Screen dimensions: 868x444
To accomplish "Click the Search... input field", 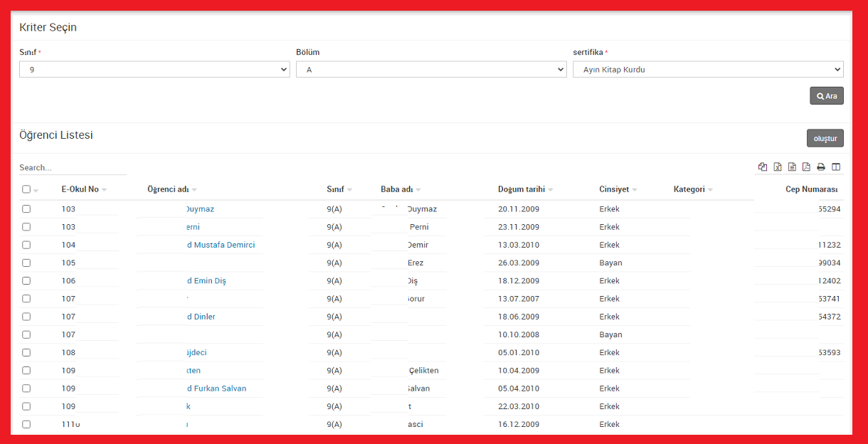I will [x=73, y=168].
